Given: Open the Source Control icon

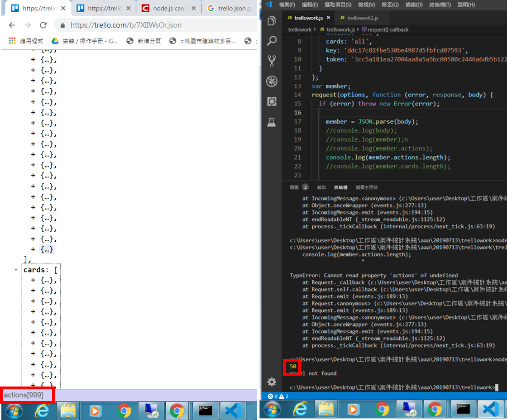Looking at the screenshot, I should 272,61.
